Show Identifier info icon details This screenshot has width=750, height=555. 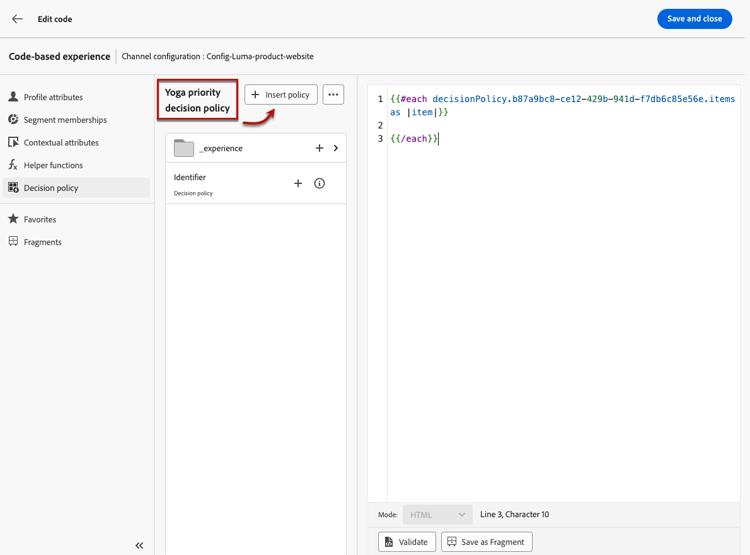point(320,183)
